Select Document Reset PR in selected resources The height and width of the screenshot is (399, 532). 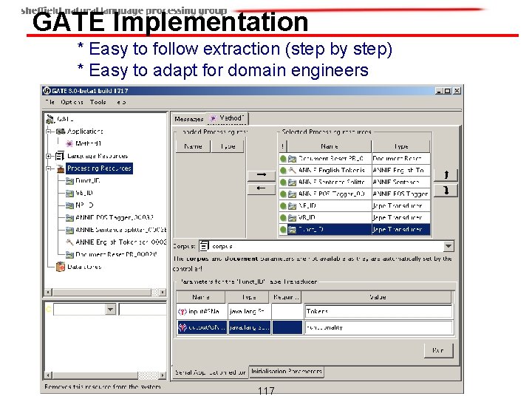click(331, 158)
